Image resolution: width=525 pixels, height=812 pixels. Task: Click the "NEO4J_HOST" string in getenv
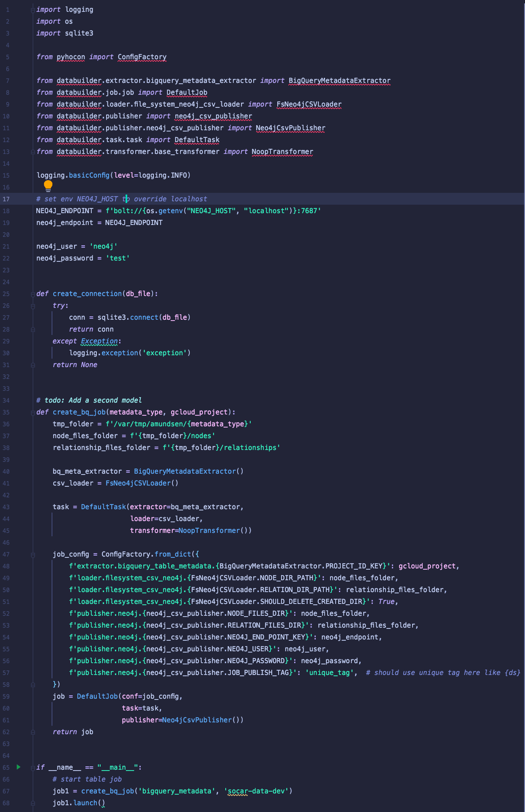click(x=211, y=211)
